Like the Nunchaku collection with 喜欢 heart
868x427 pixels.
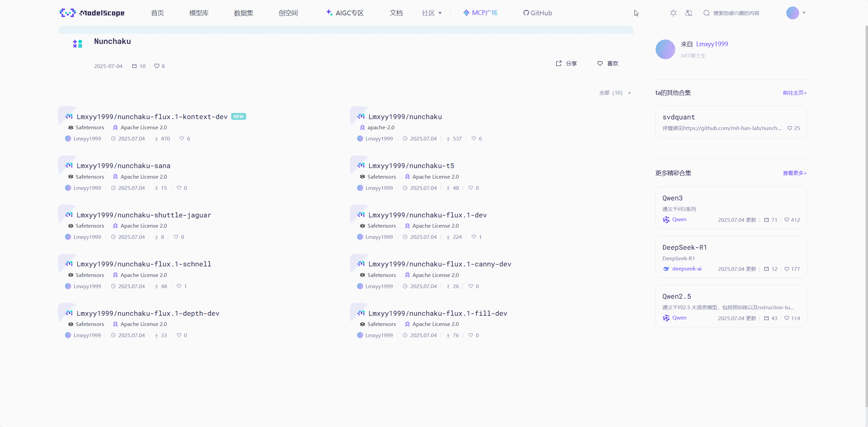tap(600, 63)
